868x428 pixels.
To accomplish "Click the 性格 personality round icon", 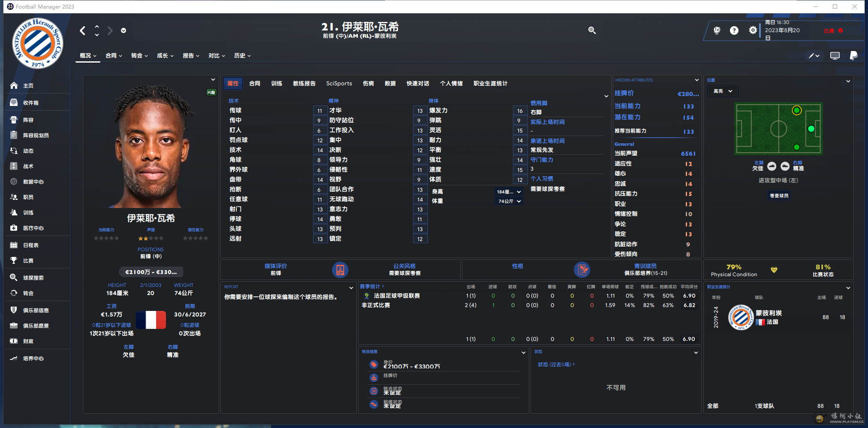I will coord(582,270).
